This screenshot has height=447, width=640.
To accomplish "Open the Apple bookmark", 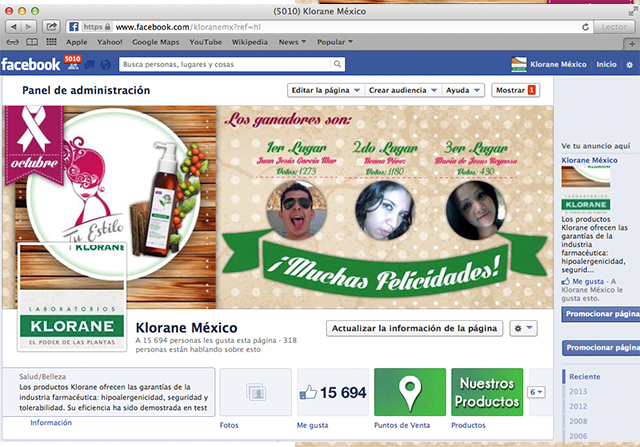I will tap(76, 42).
